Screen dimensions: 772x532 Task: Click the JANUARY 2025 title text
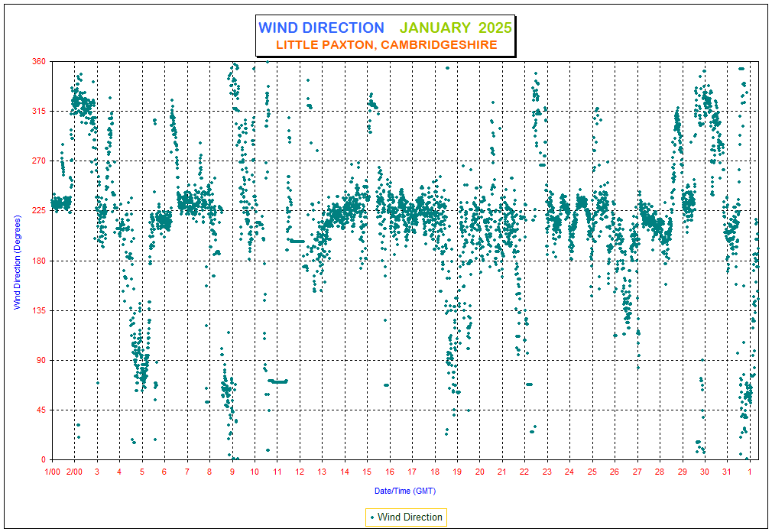pyautogui.click(x=456, y=28)
